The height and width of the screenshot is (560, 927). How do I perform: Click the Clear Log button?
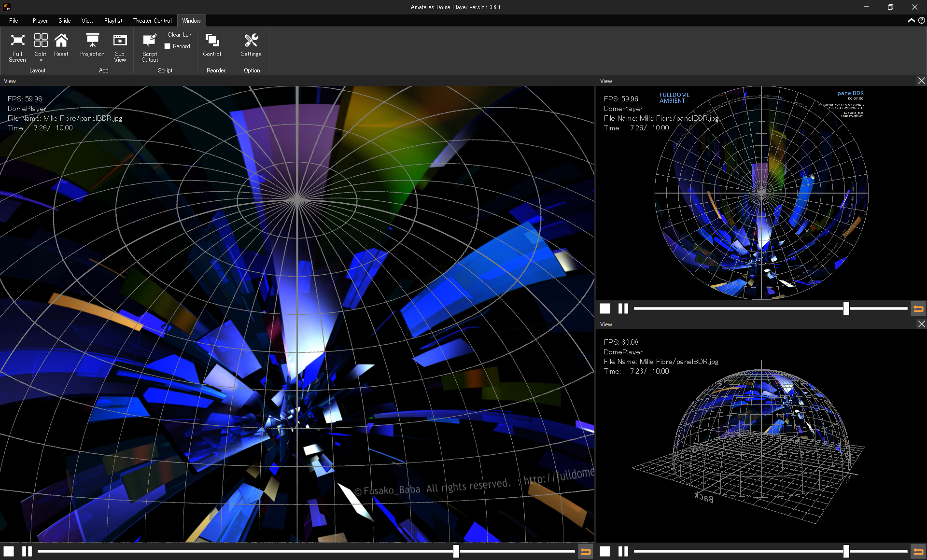(x=179, y=35)
